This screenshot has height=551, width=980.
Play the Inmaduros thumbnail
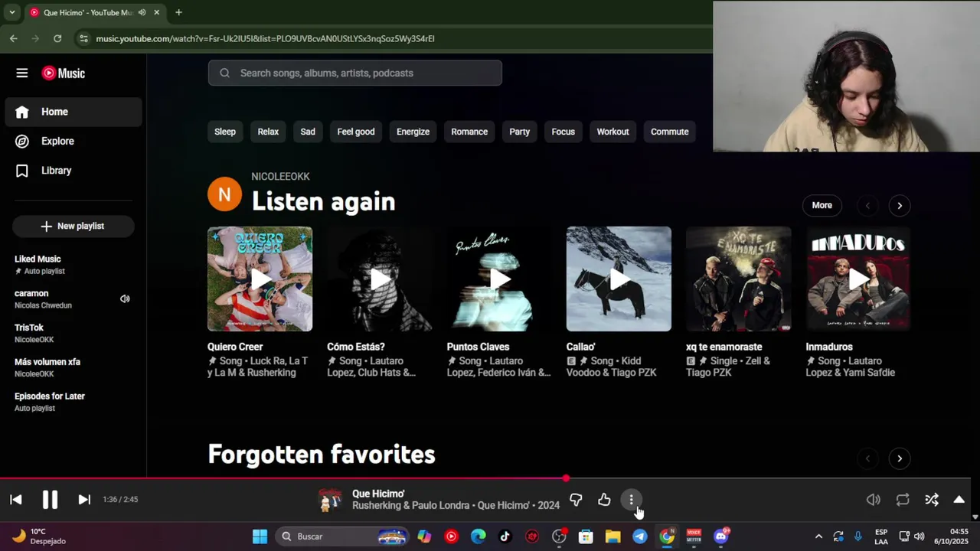(x=858, y=279)
